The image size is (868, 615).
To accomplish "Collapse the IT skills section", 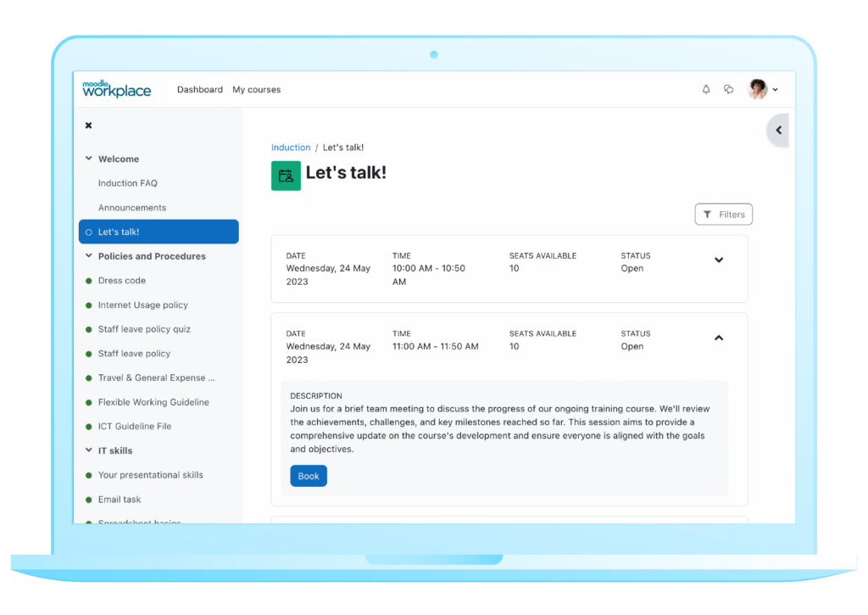I will (x=88, y=450).
